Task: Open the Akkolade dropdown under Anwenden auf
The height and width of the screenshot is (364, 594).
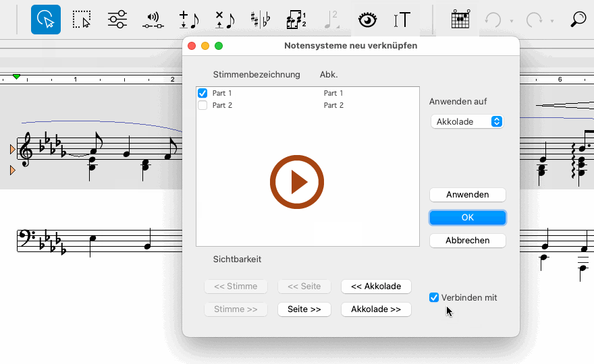Action: tap(467, 121)
